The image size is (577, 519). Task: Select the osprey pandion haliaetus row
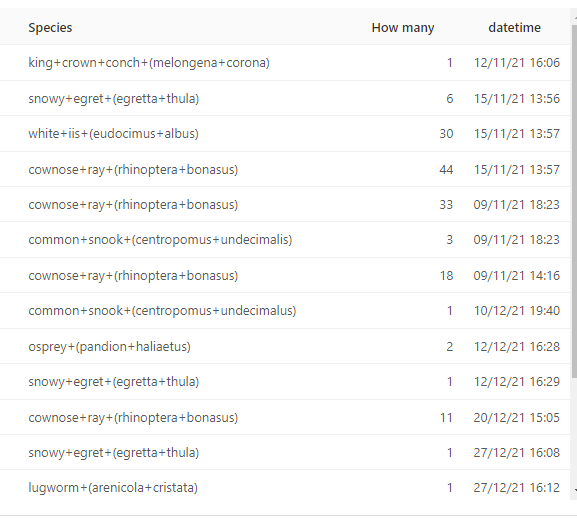coord(285,346)
